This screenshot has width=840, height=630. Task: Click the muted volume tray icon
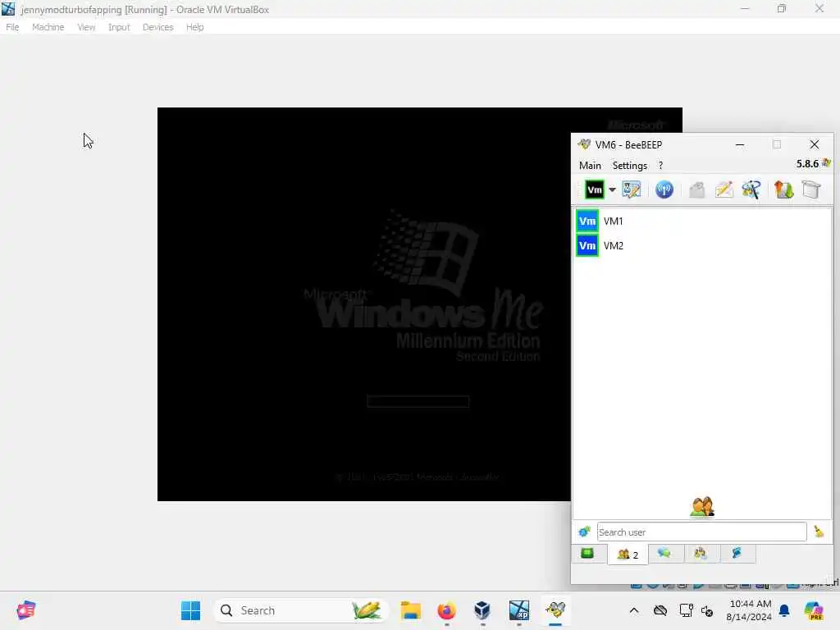(706, 610)
